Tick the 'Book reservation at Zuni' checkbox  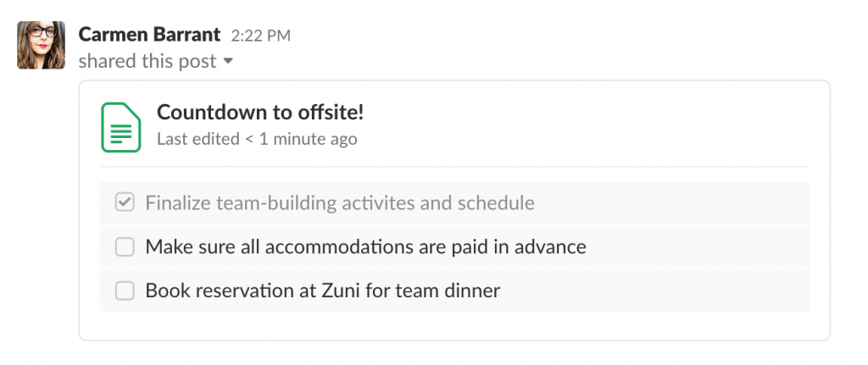[125, 290]
